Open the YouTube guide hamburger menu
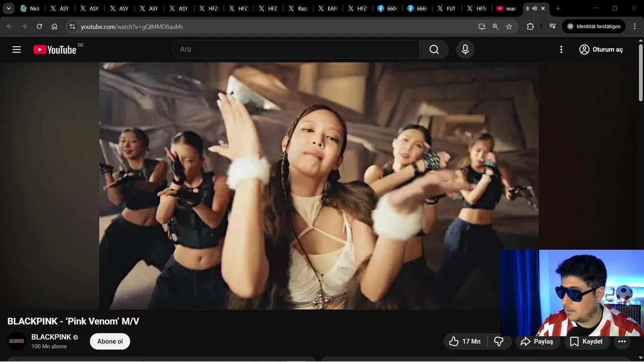 [x=17, y=49]
